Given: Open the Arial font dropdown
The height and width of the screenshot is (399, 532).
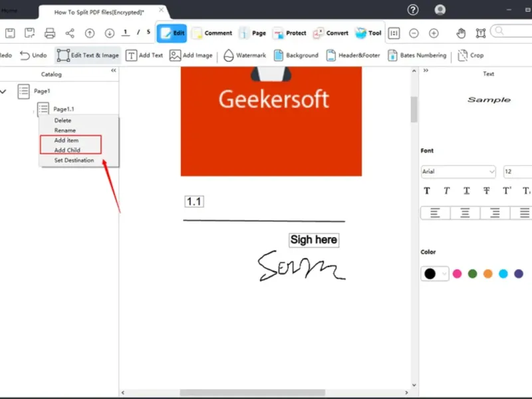Looking at the screenshot, I should (x=458, y=172).
